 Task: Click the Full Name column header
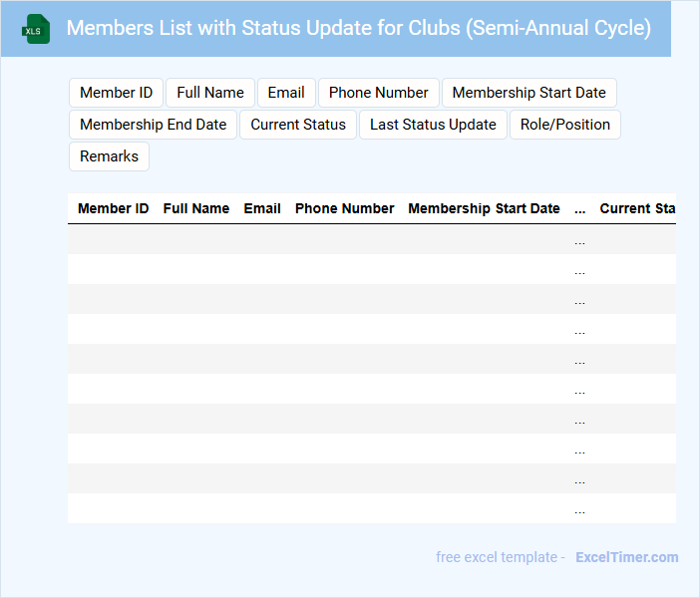point(196,208)
